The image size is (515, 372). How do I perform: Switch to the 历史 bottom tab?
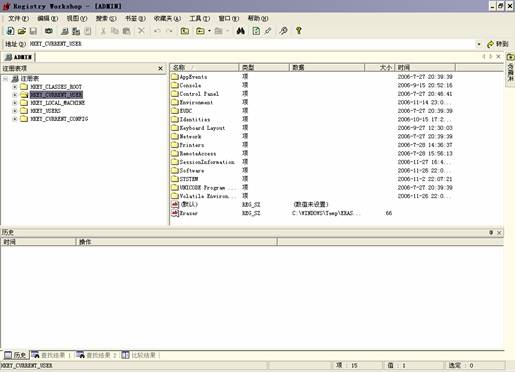[16, 355]
